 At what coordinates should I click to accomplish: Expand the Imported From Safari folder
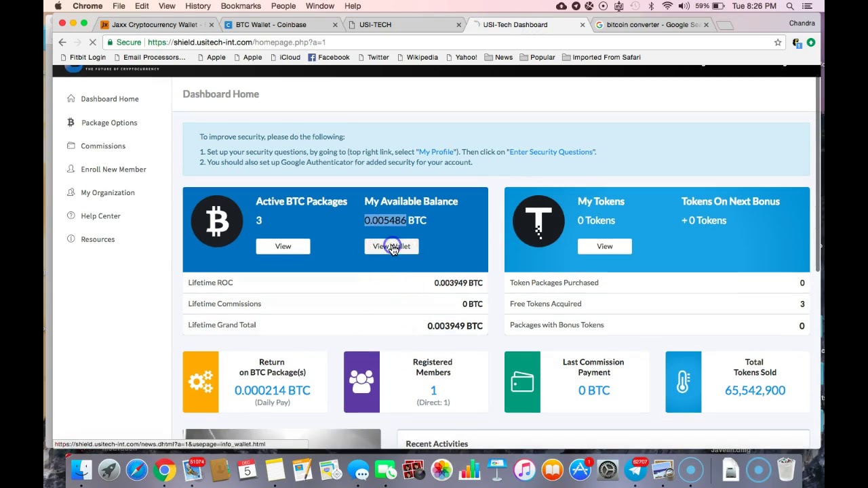601,58
